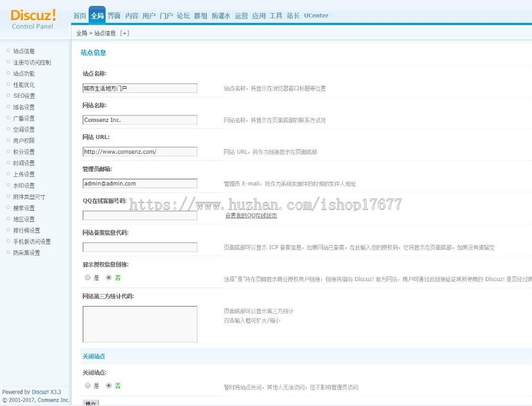Image resolution: width=532 pixels, height=406 pixels.
Task: Open the 用户 top menu tab
Action: pyautogui.click(x=149, y=15)
